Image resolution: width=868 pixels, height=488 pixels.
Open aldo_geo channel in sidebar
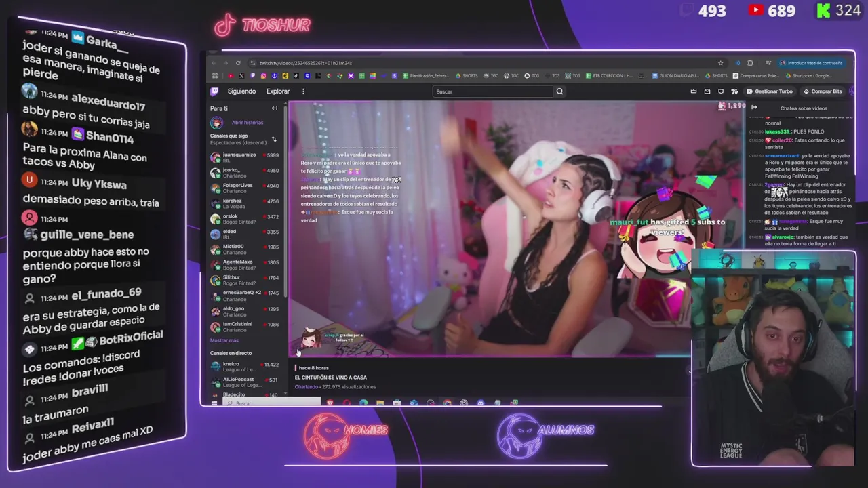(245, 311)
